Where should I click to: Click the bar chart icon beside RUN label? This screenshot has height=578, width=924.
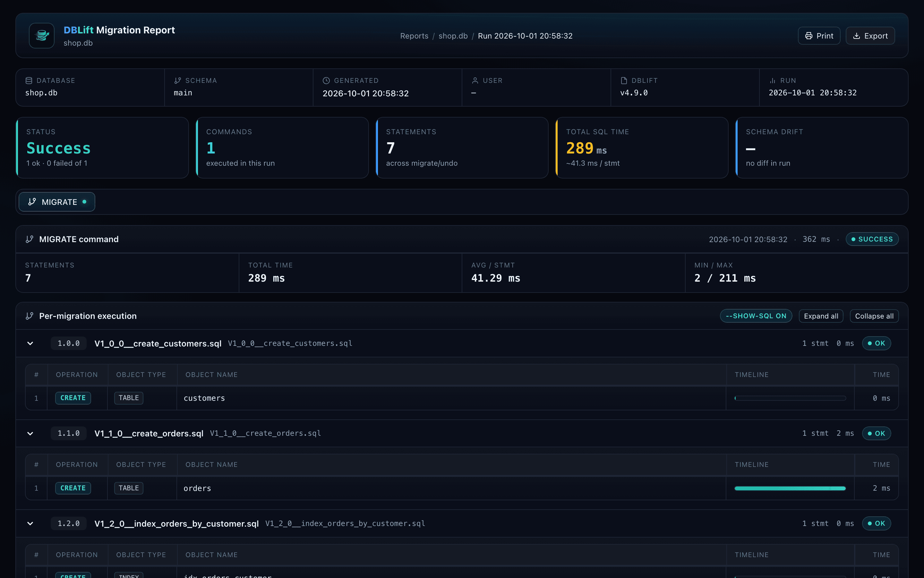(x=773, y=81)
